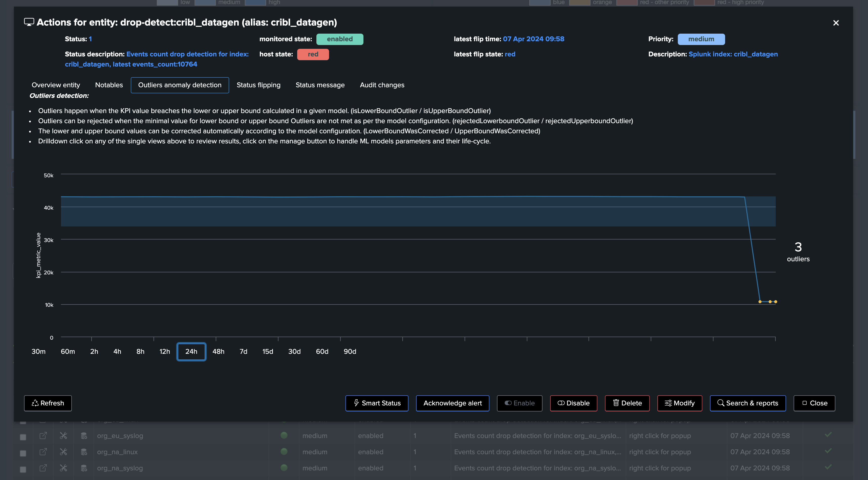Viewport: 868px width, 480px height.
Task: Click the Status value 1 in header
Action: (x=90, y=39)
